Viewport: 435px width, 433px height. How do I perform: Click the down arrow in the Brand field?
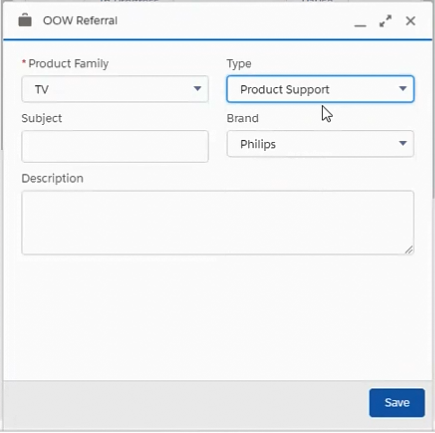(x=403, y=143)
